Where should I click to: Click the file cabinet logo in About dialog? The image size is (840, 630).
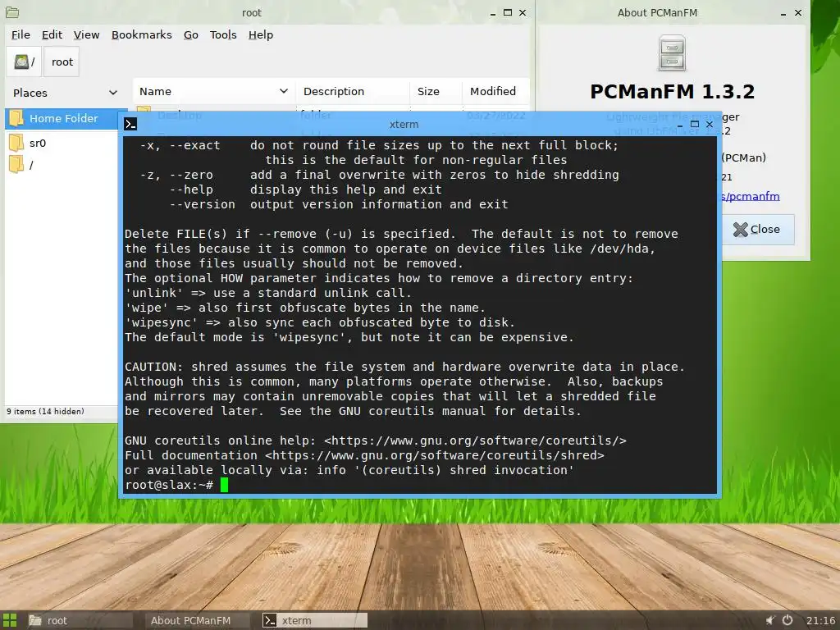pos(672,53)
